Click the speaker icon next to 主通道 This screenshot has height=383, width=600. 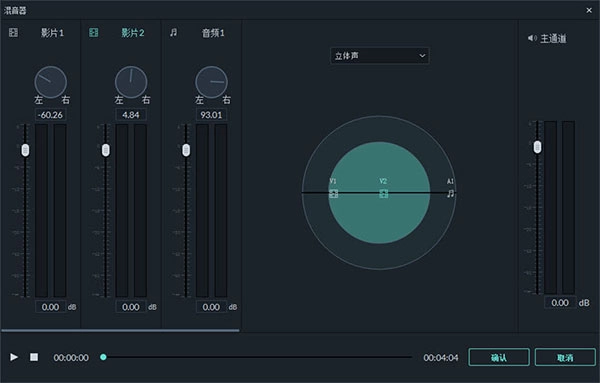click(x=532, y=38)
